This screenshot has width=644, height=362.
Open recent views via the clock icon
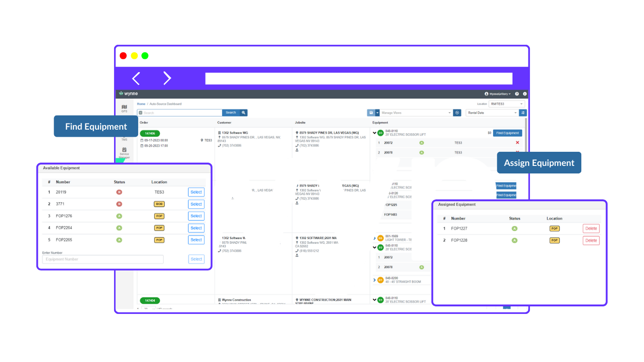click(457, 113)
